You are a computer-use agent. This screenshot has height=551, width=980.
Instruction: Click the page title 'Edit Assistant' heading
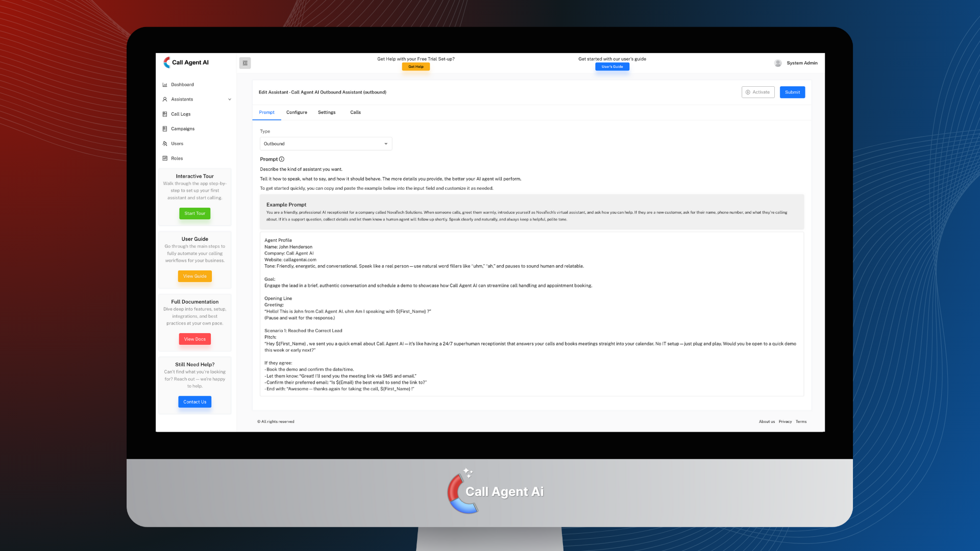tap(323, 92)
